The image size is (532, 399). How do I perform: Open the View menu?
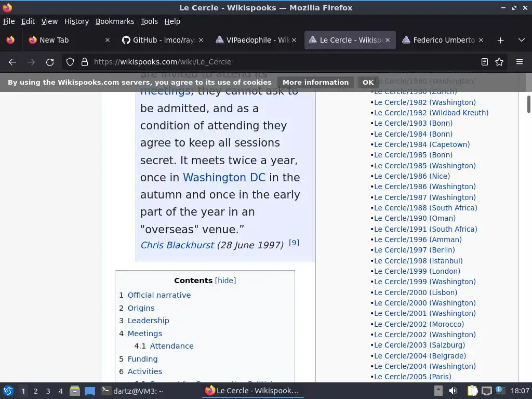click(x=49, y=21)
